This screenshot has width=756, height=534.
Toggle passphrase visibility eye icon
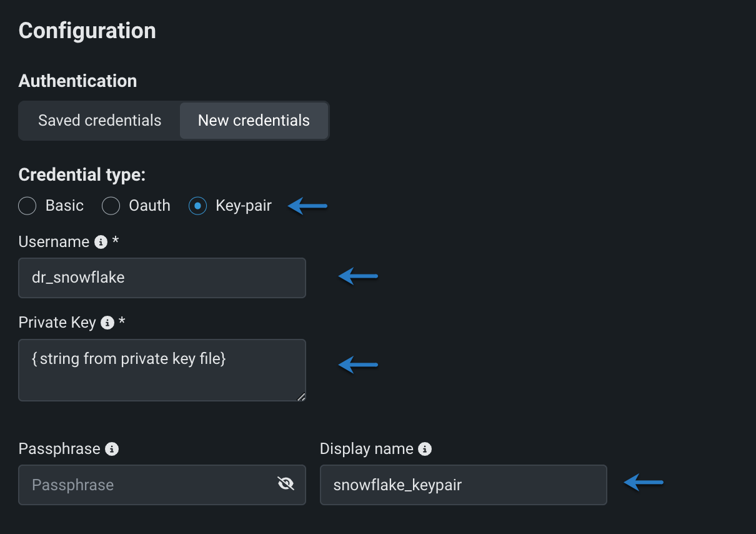click(x=286, y=484)
